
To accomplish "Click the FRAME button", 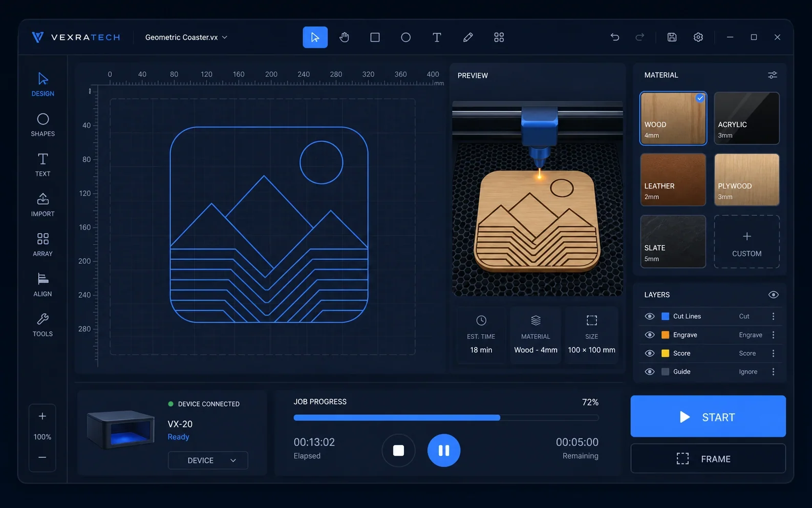I will pos(708,459).
